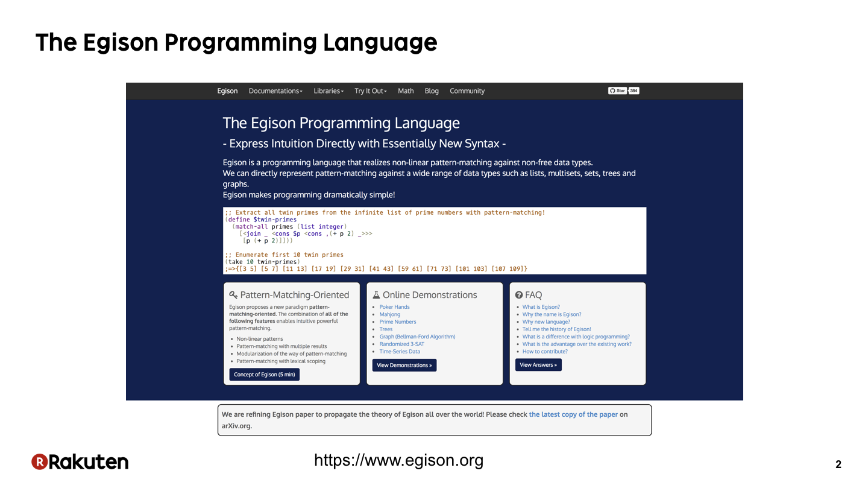
Task: Open the Poker Hands demonstration link
Action: tap(394, 307)
